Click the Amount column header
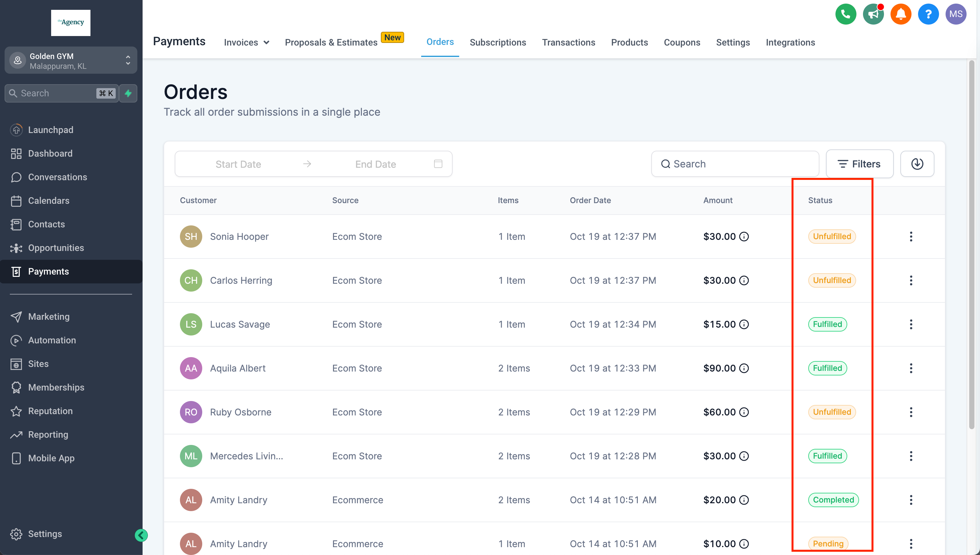Image resolution: width=980 pixels, height=555 pixels. tap(718, 201)
